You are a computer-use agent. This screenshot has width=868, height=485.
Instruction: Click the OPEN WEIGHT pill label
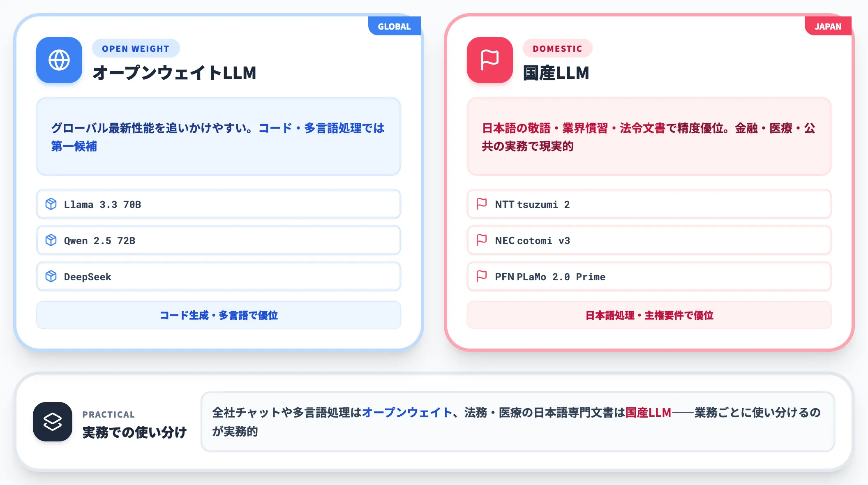[136, 48]
